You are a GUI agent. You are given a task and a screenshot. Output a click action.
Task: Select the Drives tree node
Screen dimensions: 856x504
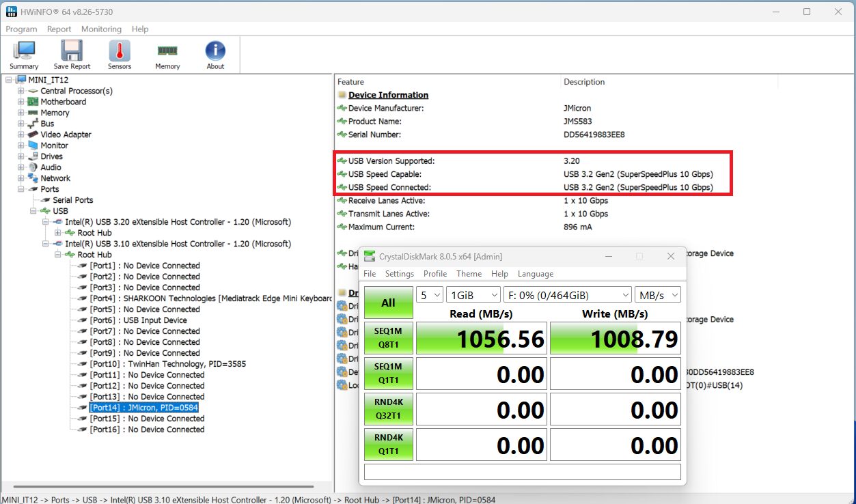[51, 156]
